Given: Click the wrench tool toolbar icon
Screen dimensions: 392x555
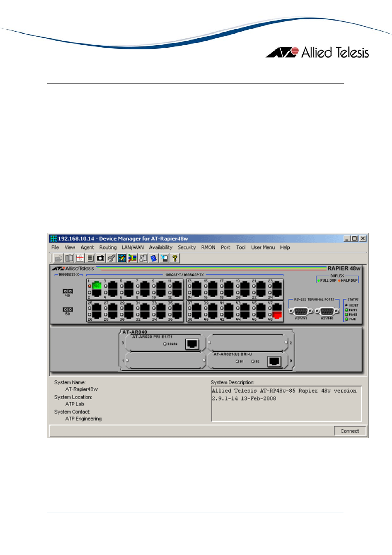Looking at the screenshot, I should (111, 258).
